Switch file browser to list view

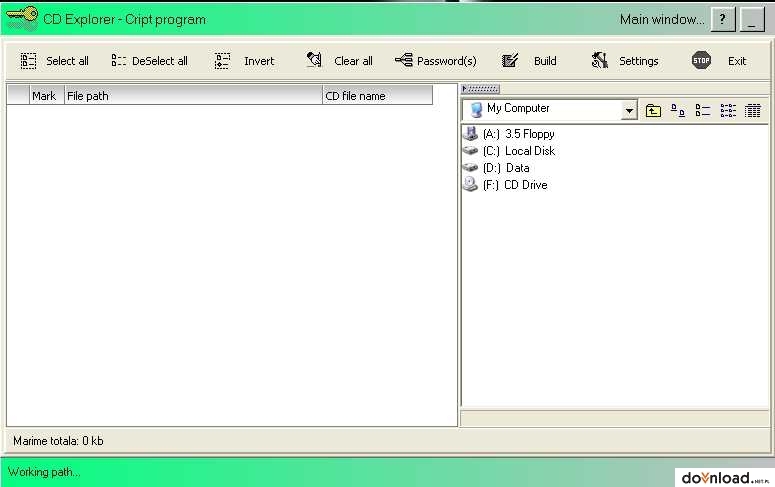[728, 110]
